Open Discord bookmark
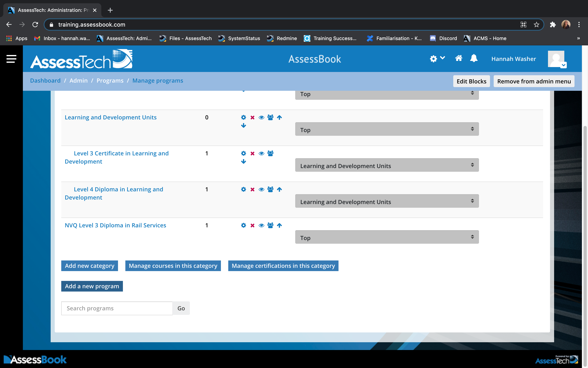Viewport: 588px width, 368px height. pyautogui.click(x=443, y=38)
